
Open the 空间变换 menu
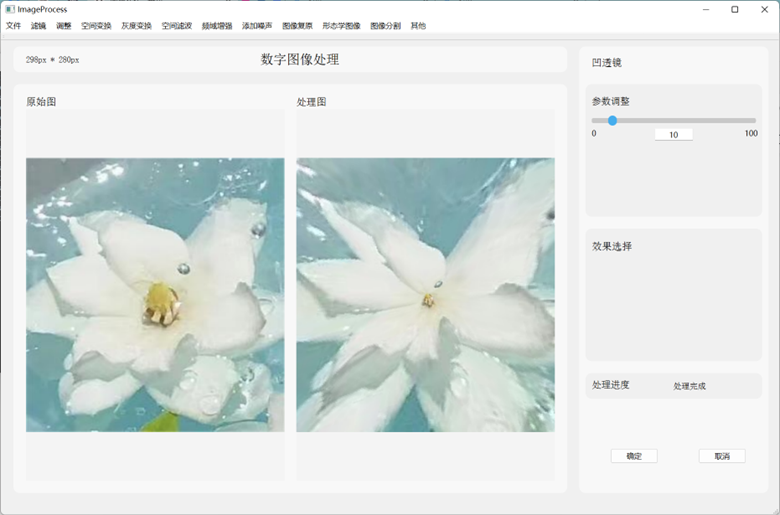96,26
